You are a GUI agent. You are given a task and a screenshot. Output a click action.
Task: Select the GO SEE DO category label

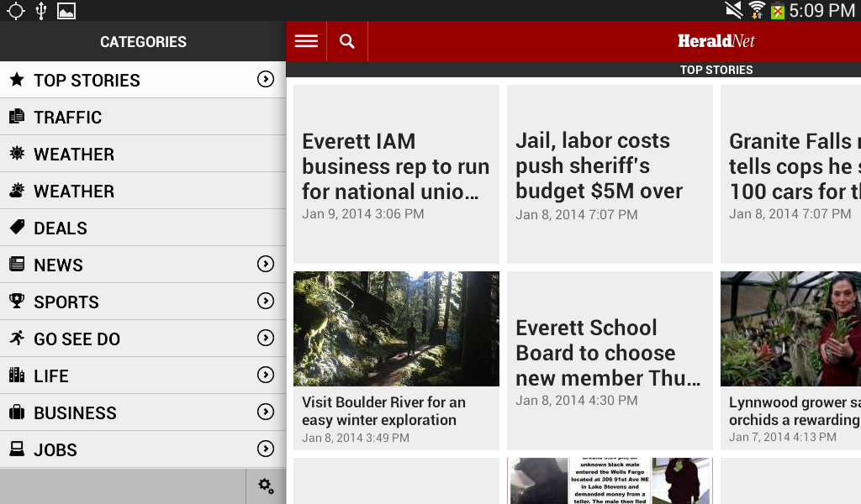click(77, 339)
